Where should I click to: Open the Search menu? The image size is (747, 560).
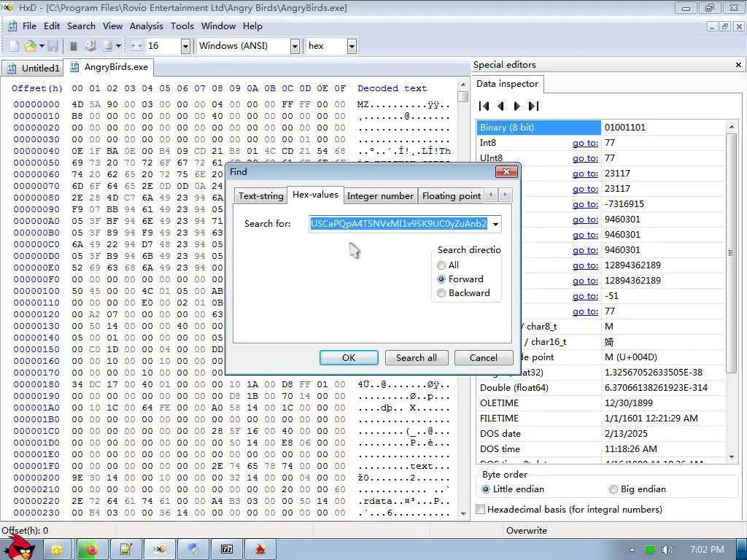[81, 26]
